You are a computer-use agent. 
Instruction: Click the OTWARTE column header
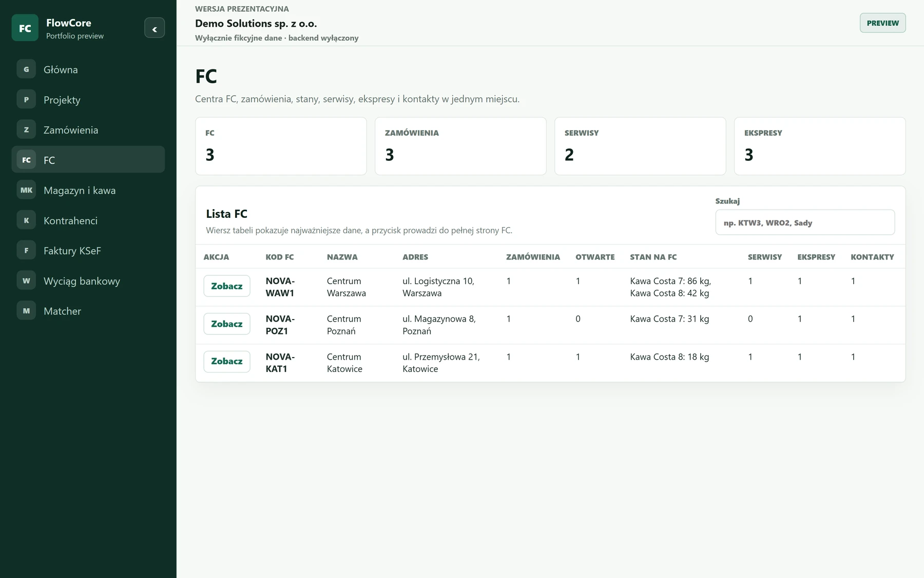pyautogui.click(x=595, y=257)
